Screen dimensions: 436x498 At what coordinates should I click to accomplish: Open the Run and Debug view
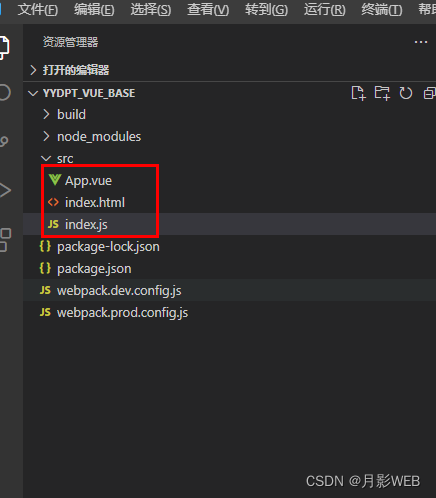coord(5,190)
